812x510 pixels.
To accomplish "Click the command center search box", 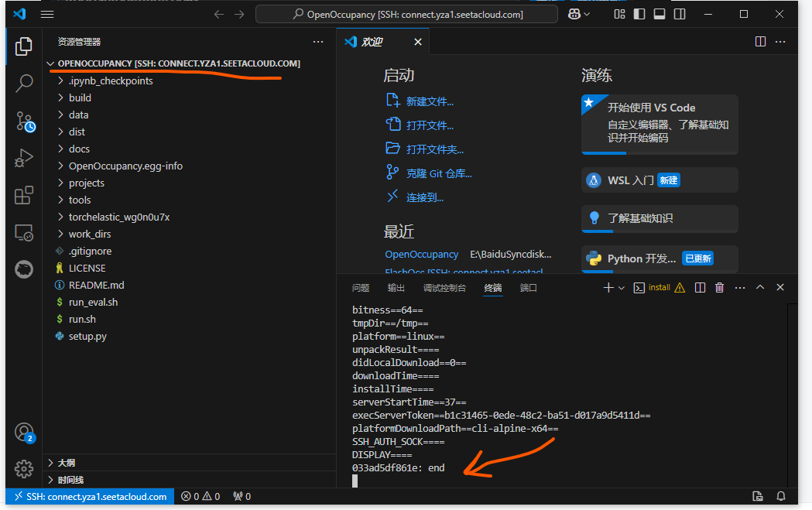I will [x=406, y=14].
